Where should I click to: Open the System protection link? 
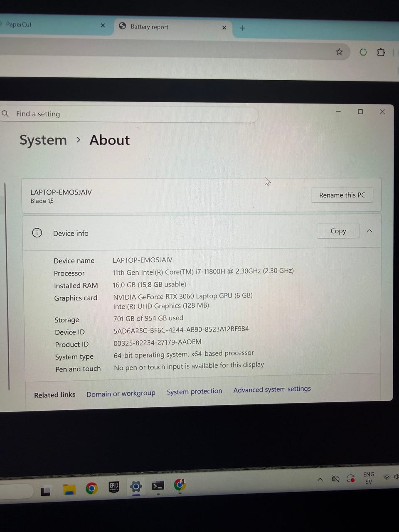coord(195,392)
